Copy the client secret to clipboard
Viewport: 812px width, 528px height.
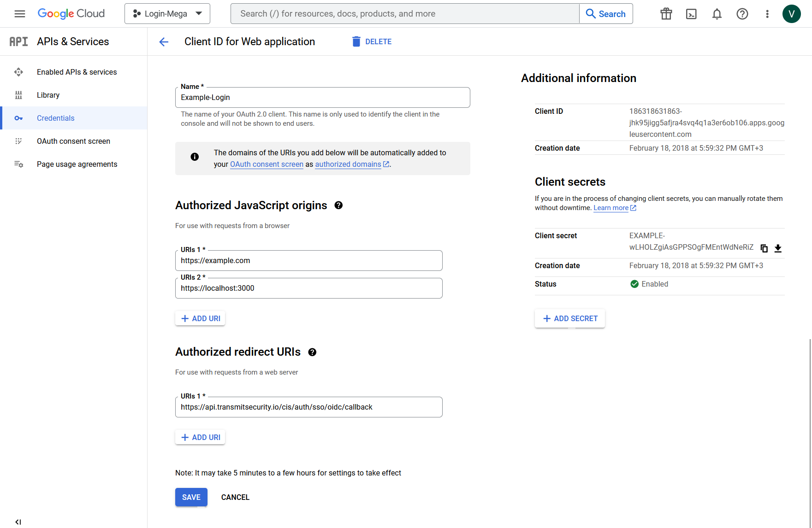click(764, 248)
